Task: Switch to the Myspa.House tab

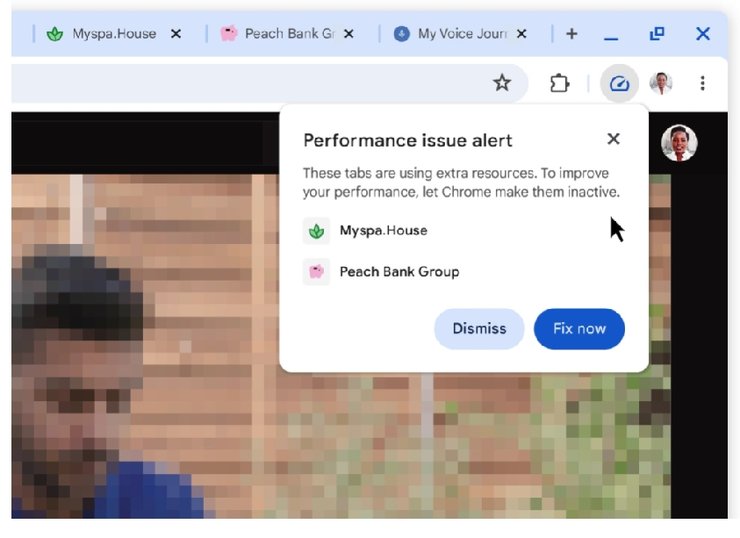Action: 113,34
